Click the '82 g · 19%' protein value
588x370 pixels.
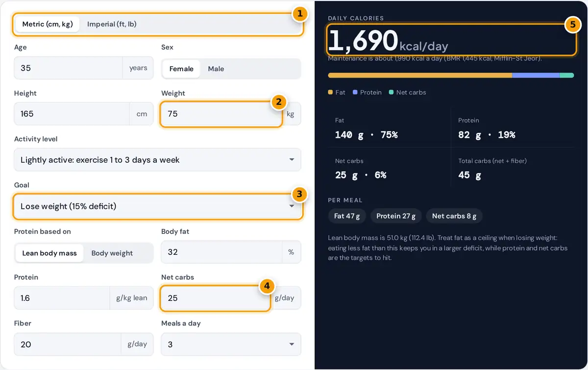[487, 135]
